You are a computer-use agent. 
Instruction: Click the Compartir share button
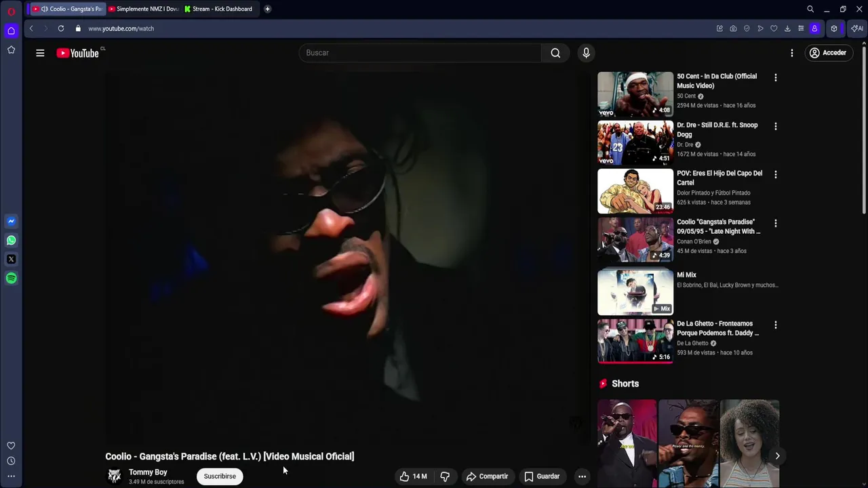pos(487,476)
